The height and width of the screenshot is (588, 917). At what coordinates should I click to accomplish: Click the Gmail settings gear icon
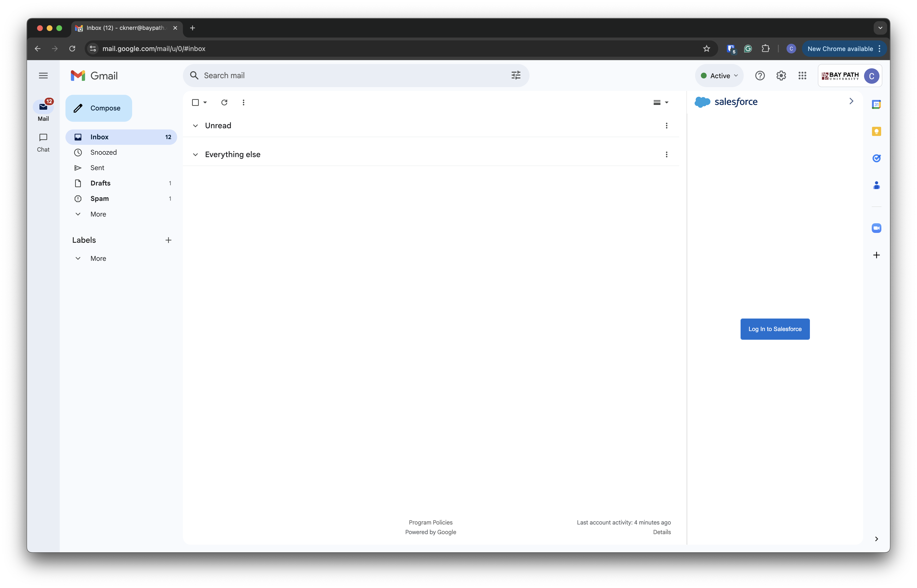pyautogui.click(x=781, y=76)
